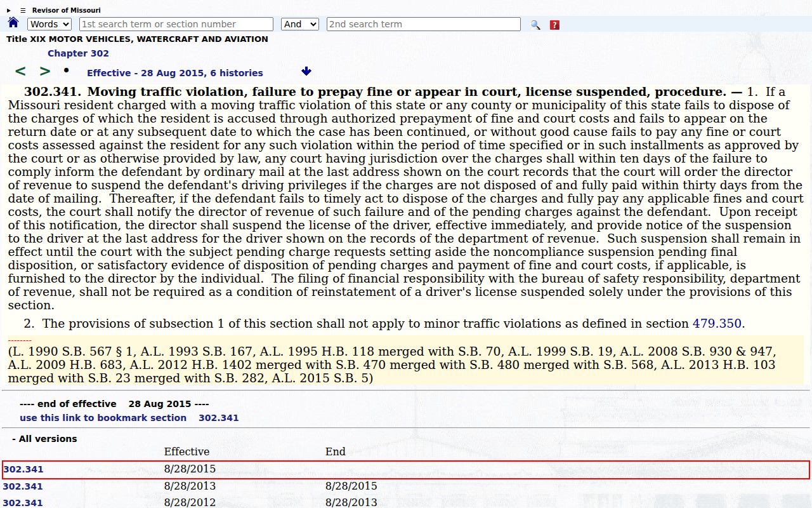Click the 'End' column header
The height and width of the screenshot is (508, 812).
[336, 451]
